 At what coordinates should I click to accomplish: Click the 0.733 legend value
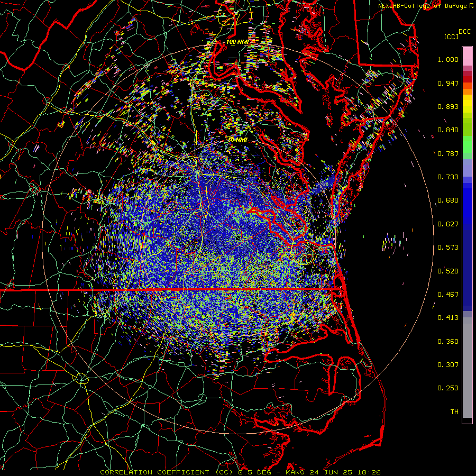click(x=448, y=177)
